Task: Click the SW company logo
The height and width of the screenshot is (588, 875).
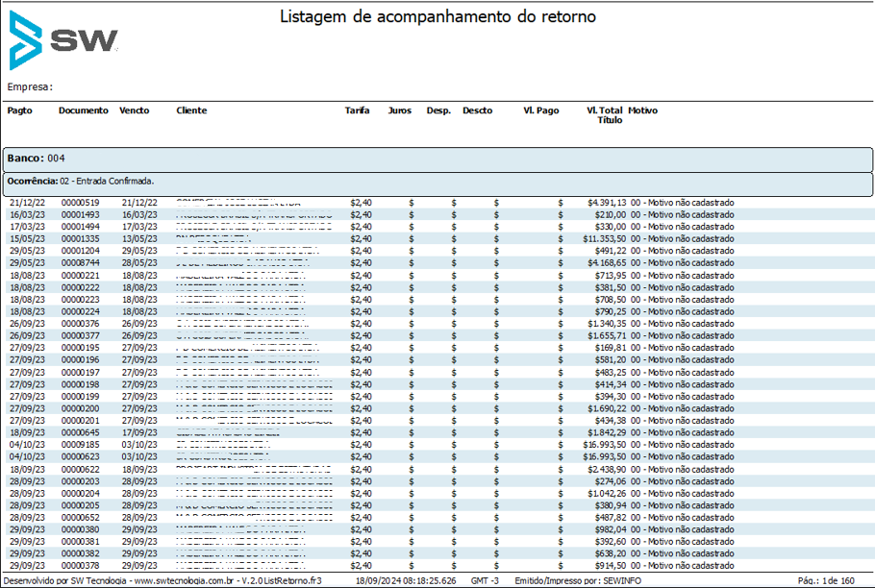Action: pyautogui.click(x=63, y=40)
